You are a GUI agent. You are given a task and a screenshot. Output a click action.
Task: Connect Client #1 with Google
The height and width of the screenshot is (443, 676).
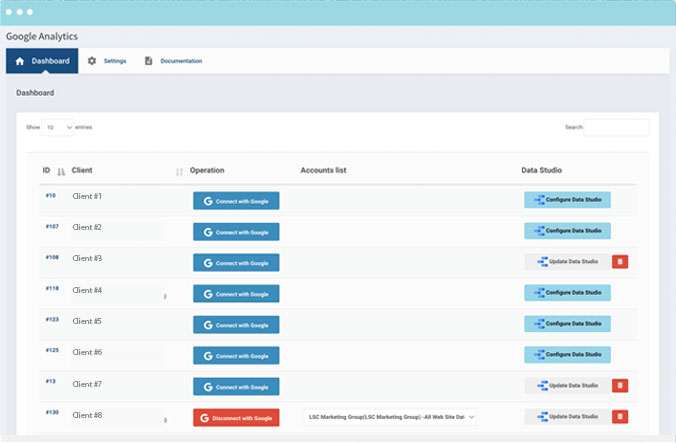[236, 201]
